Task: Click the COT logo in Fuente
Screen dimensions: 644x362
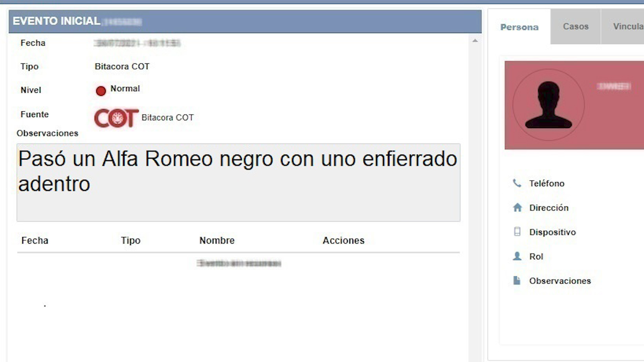Action: (116, 118)
